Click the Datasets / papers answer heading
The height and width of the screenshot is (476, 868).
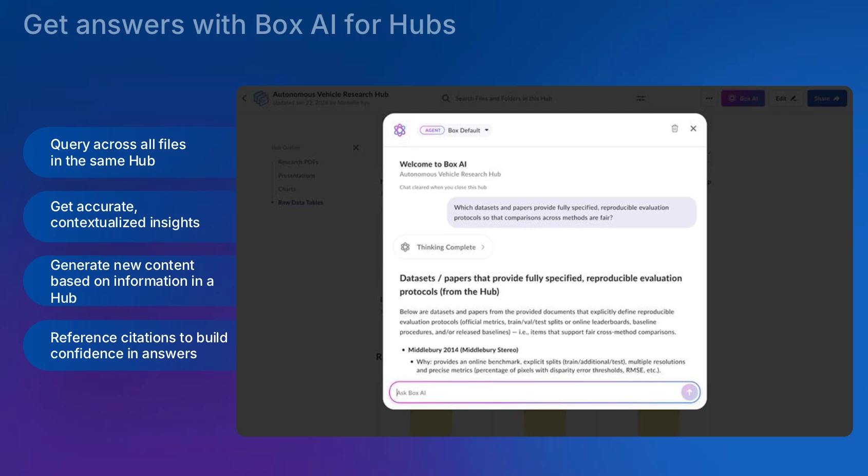(540, 285)
